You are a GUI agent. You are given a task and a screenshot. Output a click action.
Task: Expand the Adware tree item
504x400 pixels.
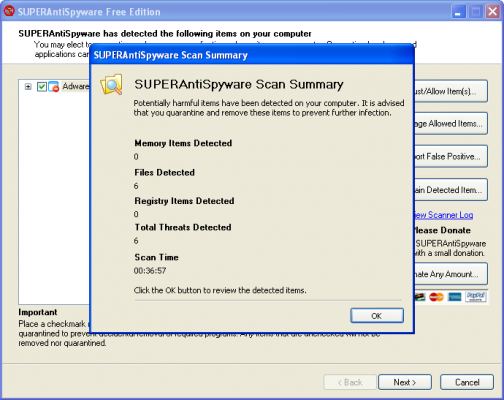pyautogui.click(x=28, y=87)
